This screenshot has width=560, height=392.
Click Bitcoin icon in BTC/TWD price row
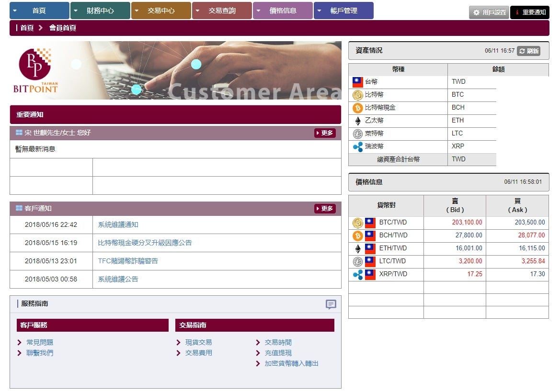point(358,223)
